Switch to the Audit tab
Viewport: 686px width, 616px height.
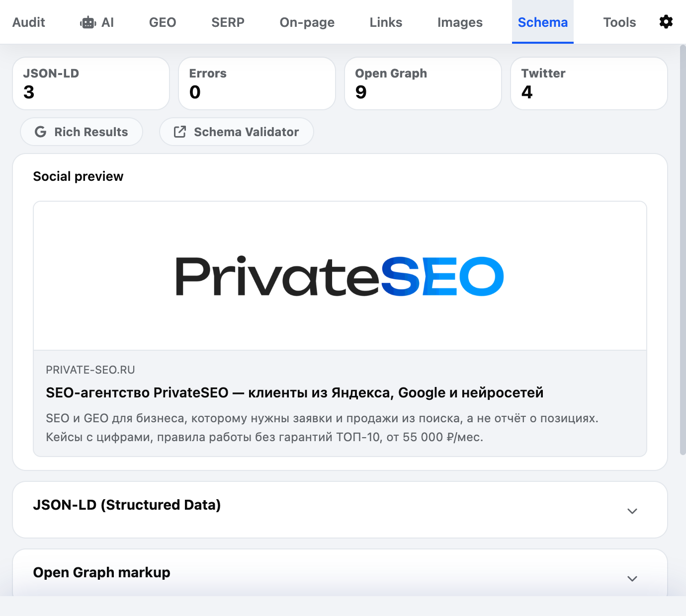(x=29, y=22)
